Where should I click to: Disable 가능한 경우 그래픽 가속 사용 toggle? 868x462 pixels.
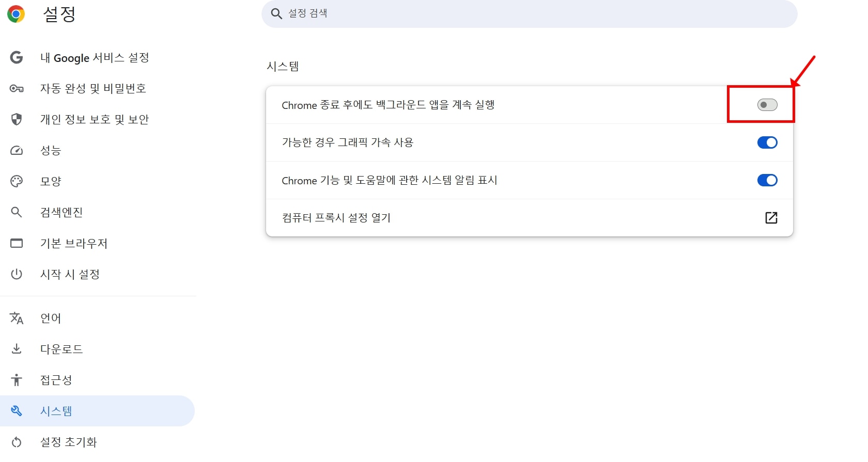767,142
